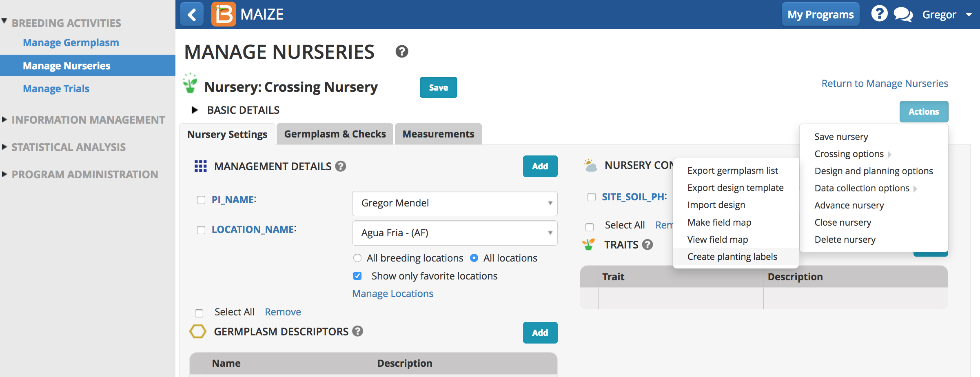The width and height of the screenshot is (980, 377).
Task: Follow Return to Manage Nurseries link
Action: tap(885, 83)
